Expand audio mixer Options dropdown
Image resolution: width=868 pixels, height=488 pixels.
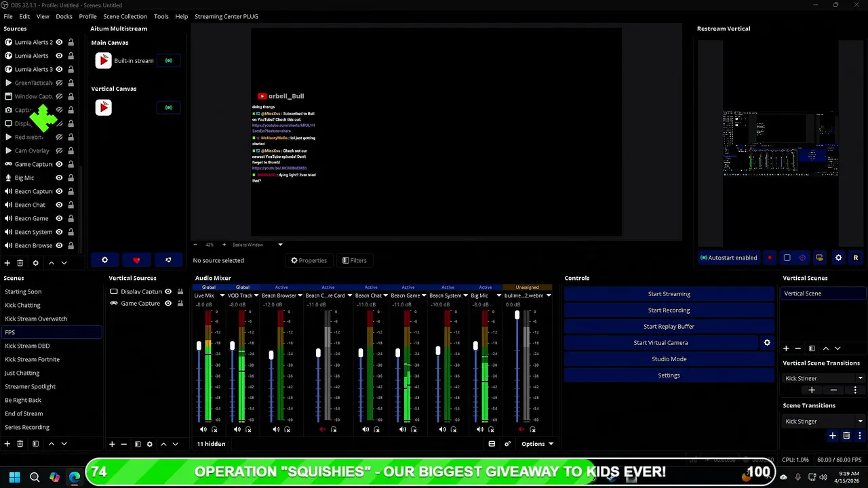pyautogui.click(x=537, y=444)
